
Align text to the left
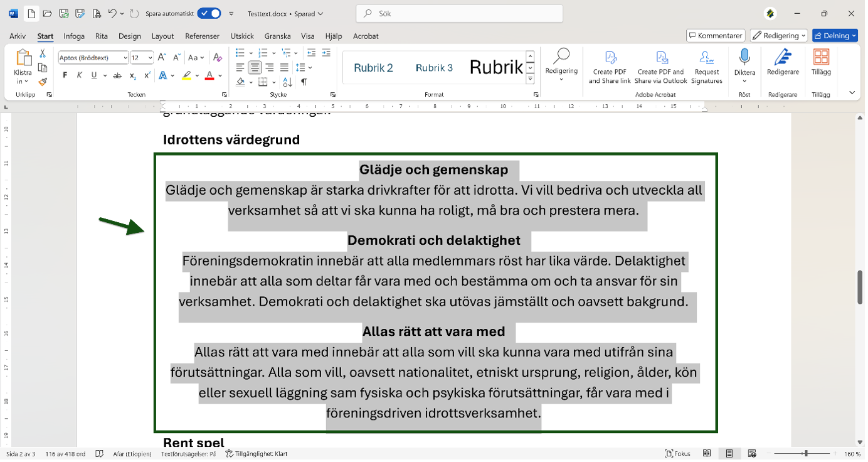pos(240,67)
